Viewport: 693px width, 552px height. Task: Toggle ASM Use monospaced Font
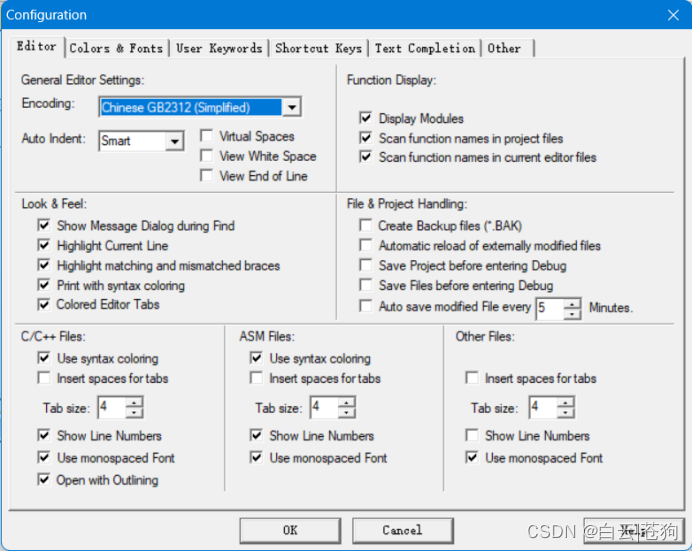point(256,457)
